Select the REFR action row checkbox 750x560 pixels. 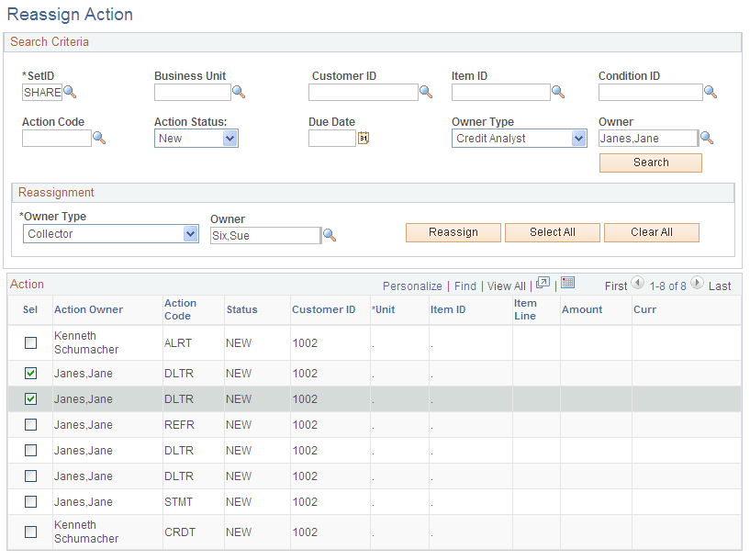pyautogui.click(x=30, y=424)
